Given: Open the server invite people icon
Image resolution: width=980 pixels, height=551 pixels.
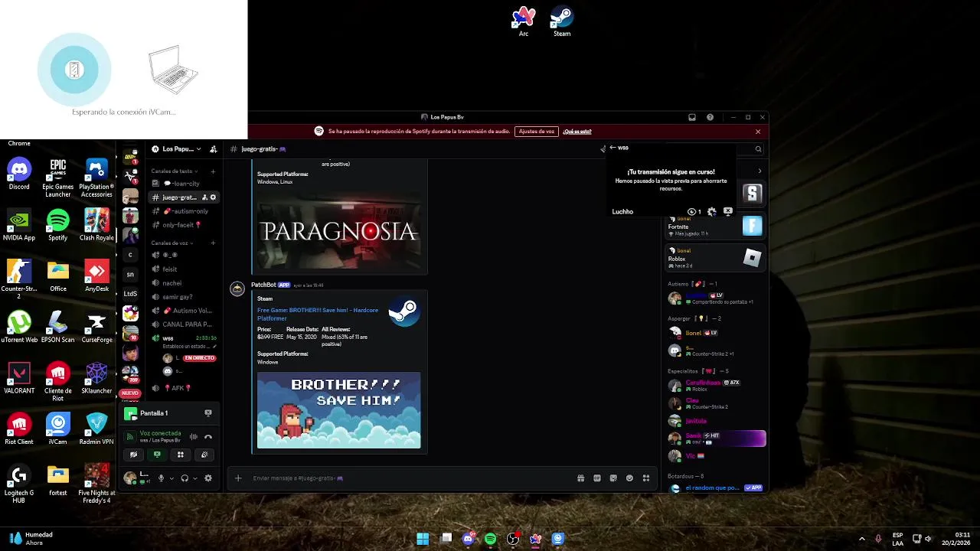Looking at the screenshot, I should coord(214,149).
